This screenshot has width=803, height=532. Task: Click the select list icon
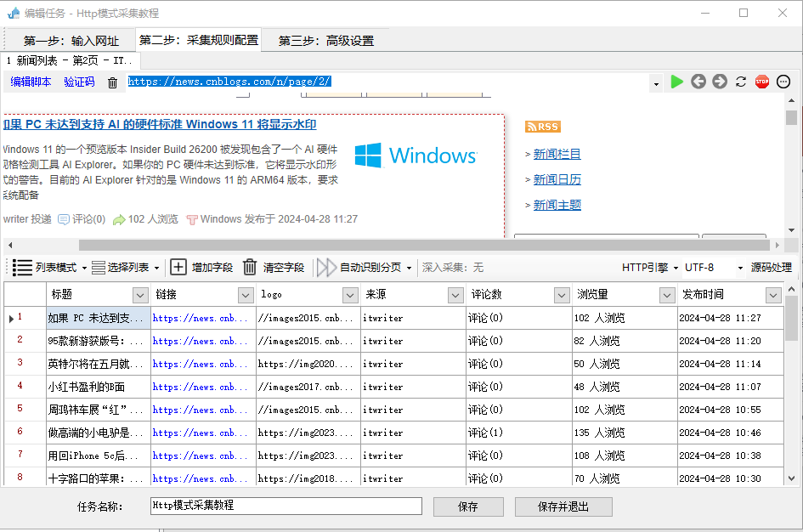pyautogui.click(x=99, y=268)
